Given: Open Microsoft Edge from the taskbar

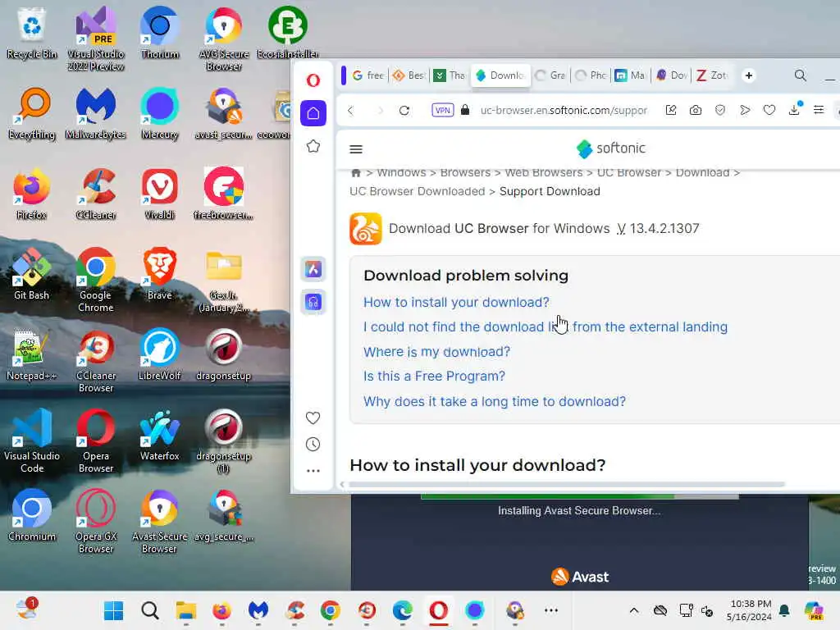Looking at the screenshot, I should [x=402, y=610].
